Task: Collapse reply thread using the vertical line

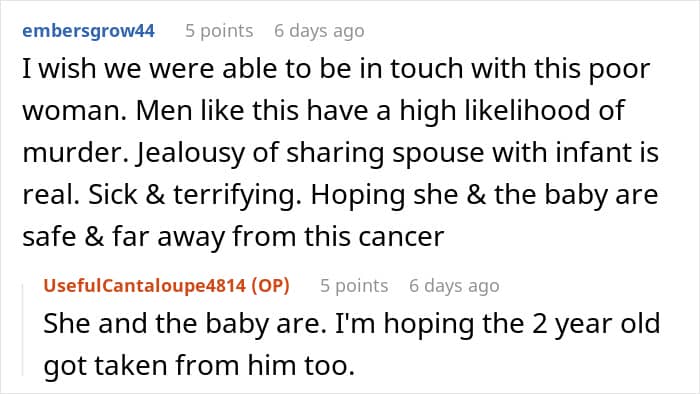Action: [23, 330]
